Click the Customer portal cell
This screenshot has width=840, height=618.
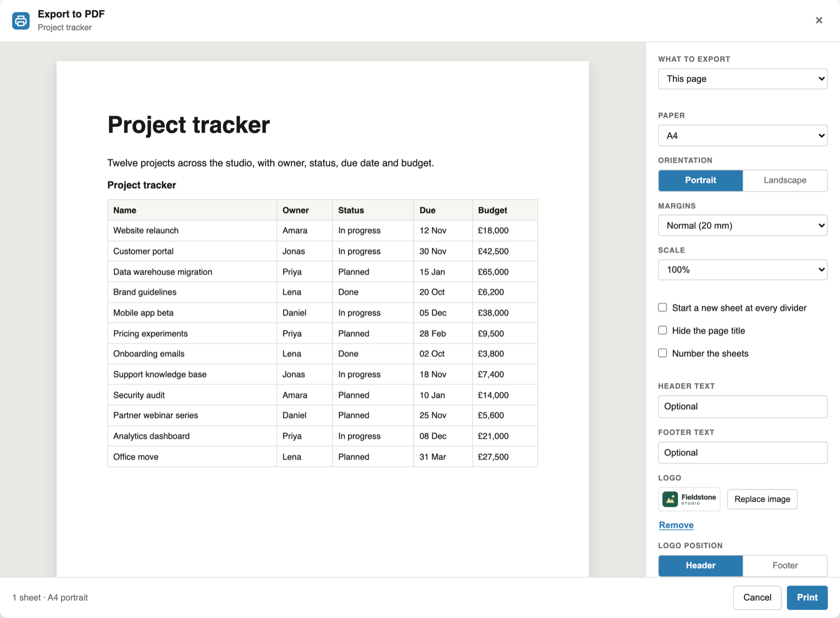[x=192, y=251]
